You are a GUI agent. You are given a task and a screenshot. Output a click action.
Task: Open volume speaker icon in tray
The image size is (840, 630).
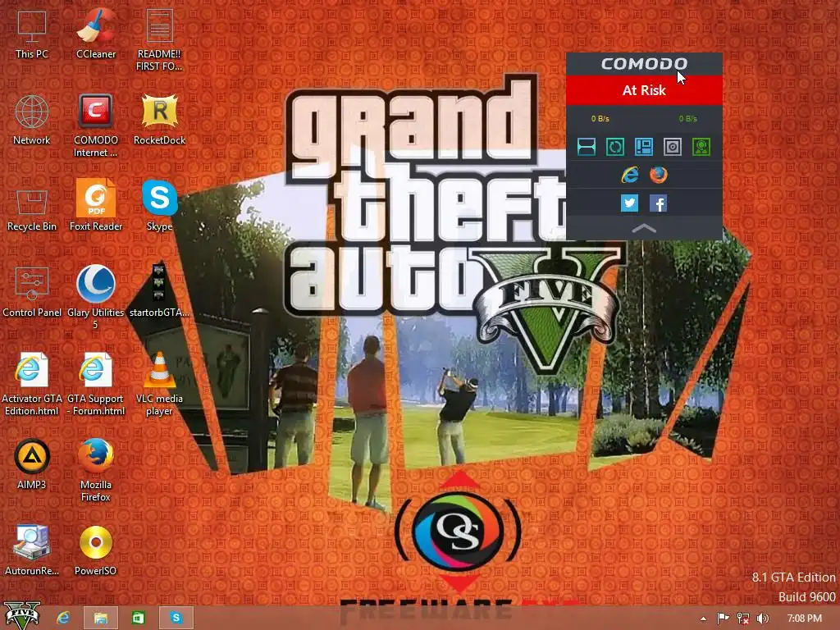pyautogui.click(x=763, y=619)
